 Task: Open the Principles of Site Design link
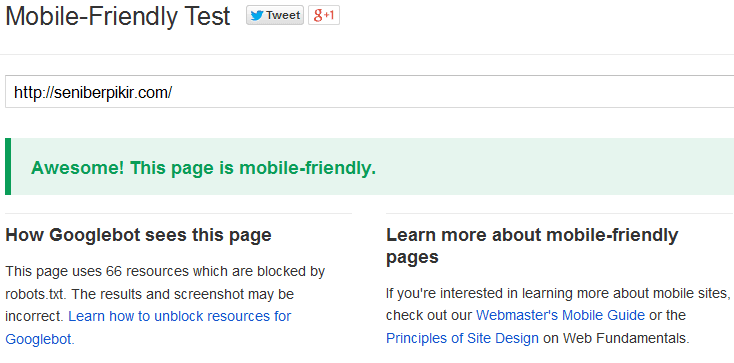click(x=462, y=338)
